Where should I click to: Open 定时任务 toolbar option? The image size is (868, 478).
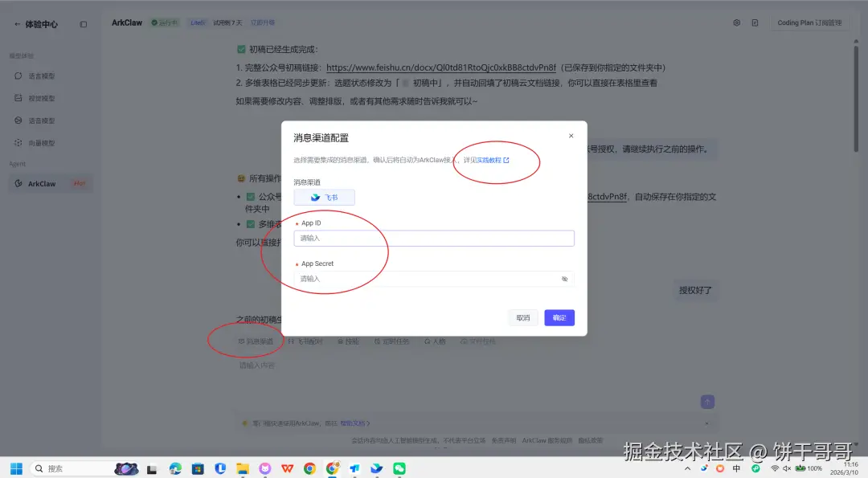(392, 341)
